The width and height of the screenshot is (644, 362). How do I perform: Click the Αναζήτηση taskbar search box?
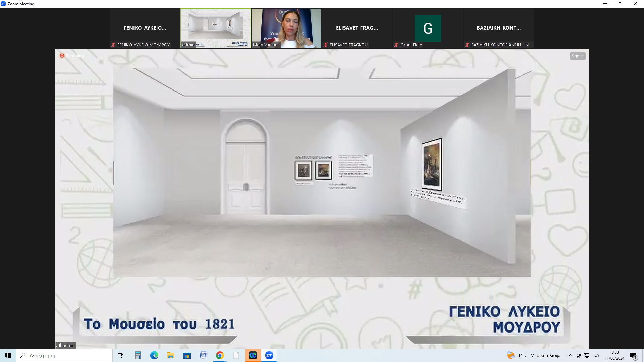64,355
